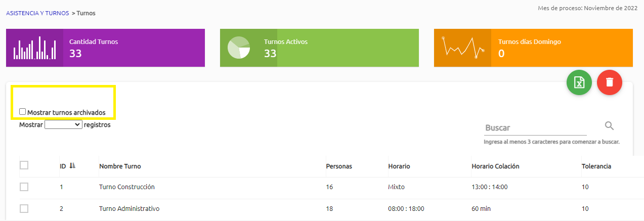Click Mixto horario in first row

pos(396,187)
